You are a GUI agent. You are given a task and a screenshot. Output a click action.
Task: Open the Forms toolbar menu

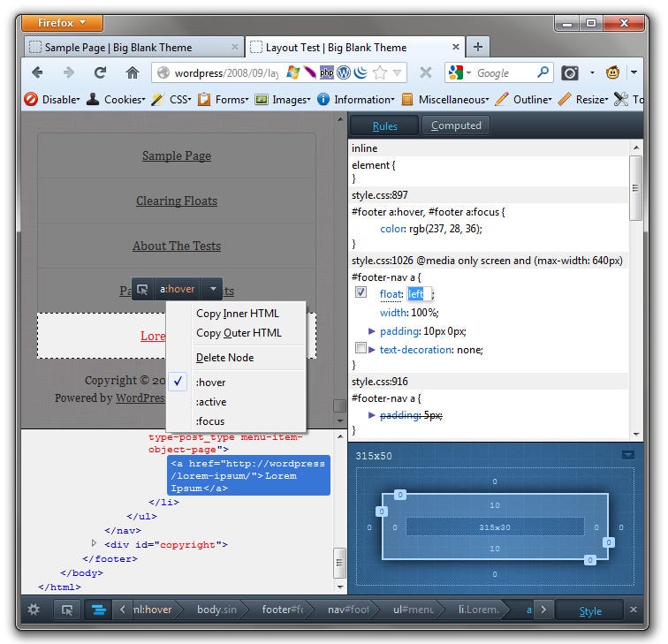(x=224, y=99)
